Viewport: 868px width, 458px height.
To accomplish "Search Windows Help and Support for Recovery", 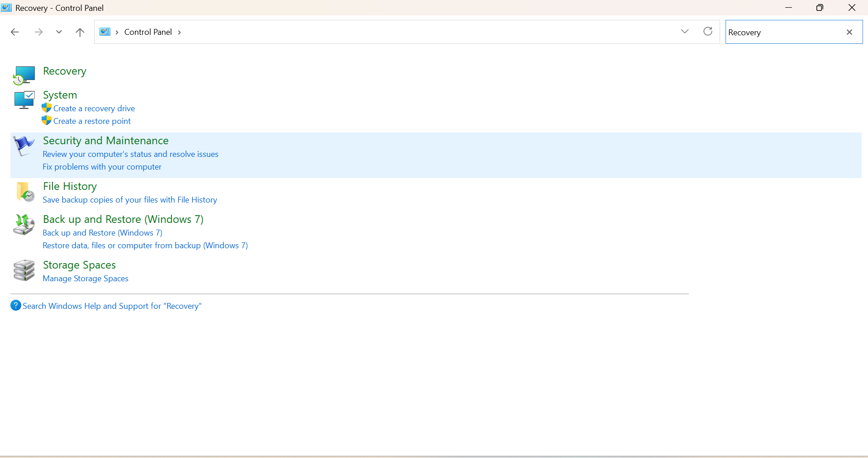I will point(112,306).
